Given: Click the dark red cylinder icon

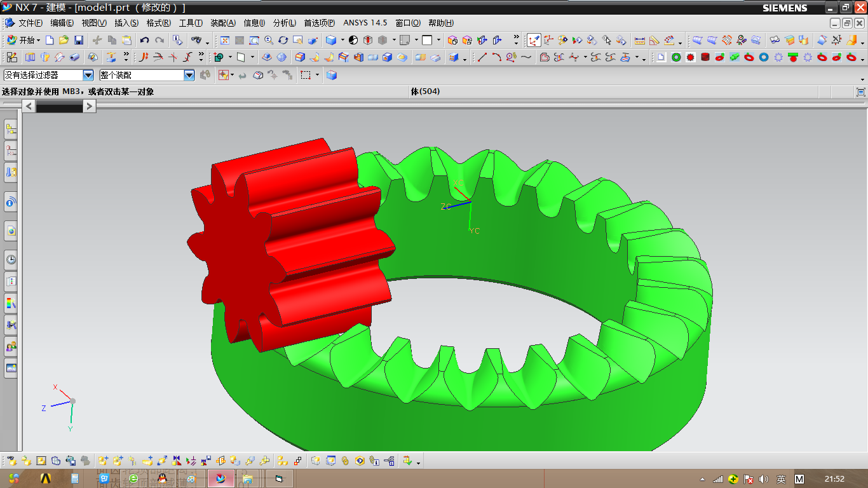Looking at the screenshot, I should (705, 57).
